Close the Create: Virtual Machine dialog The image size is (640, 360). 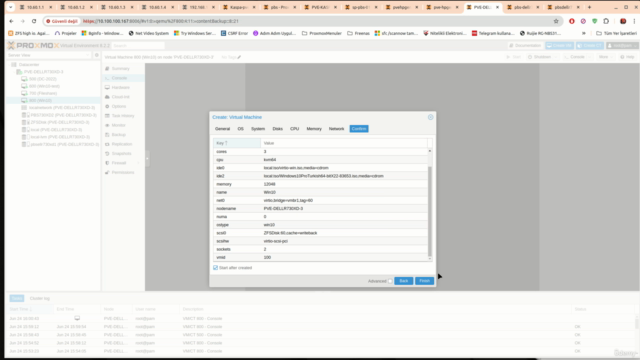tap(430, 117)
